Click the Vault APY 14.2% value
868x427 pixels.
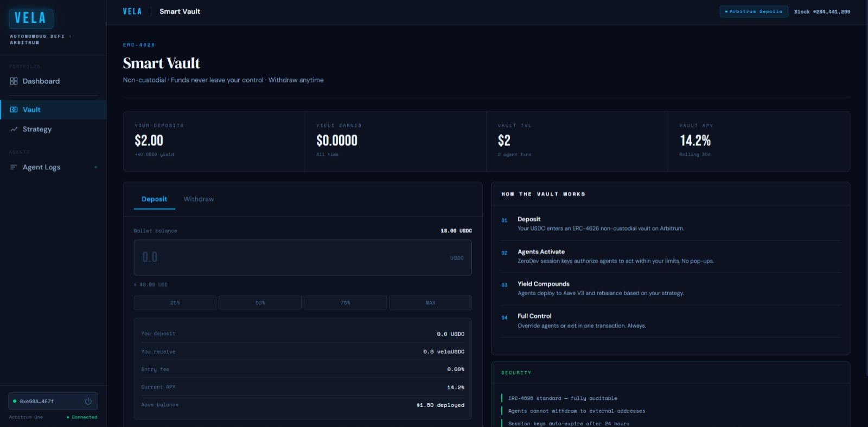(695, 141)
